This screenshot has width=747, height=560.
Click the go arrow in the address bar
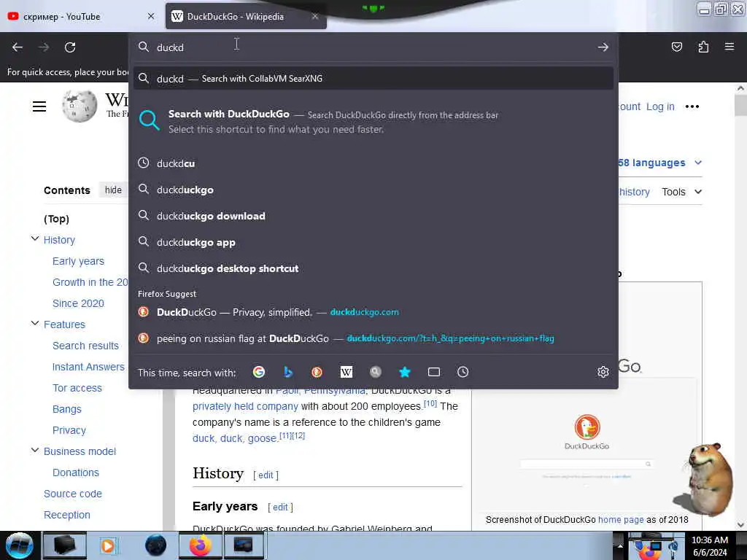click(x=603, y=47)
